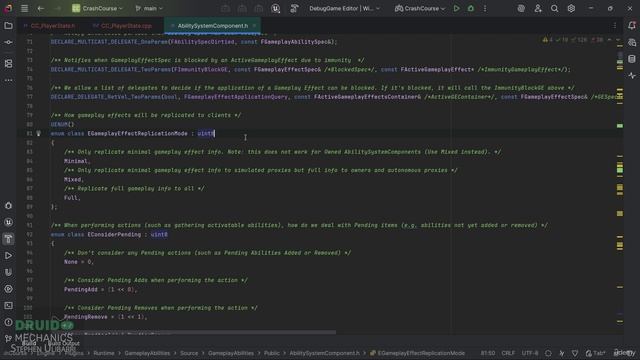Click the uint8 type on line 81
Image resolution: width=640 pixels, height=360 pixels.
pos(206,133)
